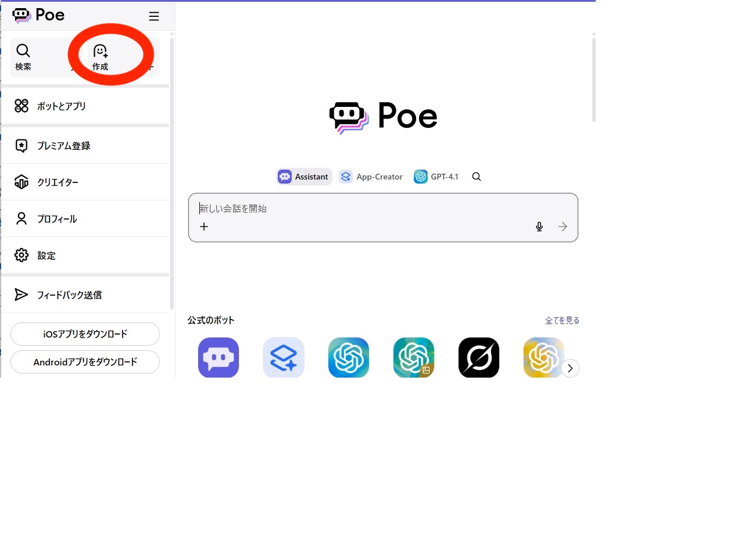The width and height of the screenshot is (741, 560).
Task: Open the blue OpenAI bot thumbnail
Action: [349, 357]
